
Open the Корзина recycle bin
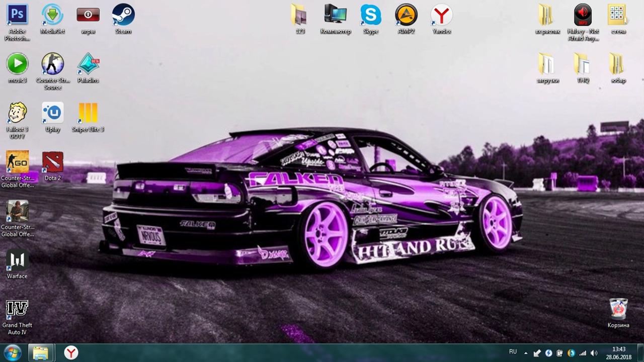pos(618,309)
